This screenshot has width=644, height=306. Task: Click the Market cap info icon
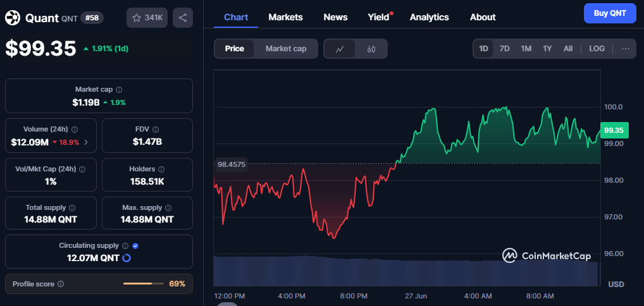click(119, 90)
